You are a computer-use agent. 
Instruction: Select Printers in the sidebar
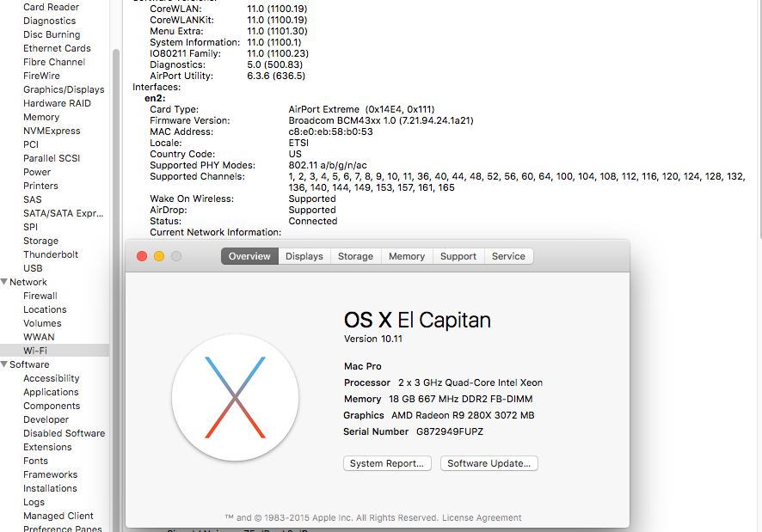(x=40, y=186)
